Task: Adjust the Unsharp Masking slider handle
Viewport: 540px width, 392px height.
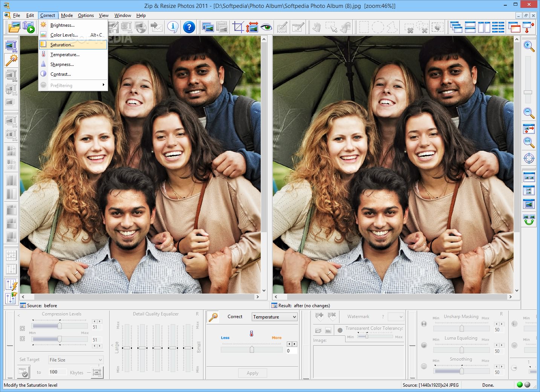Action: click(462, 328)
